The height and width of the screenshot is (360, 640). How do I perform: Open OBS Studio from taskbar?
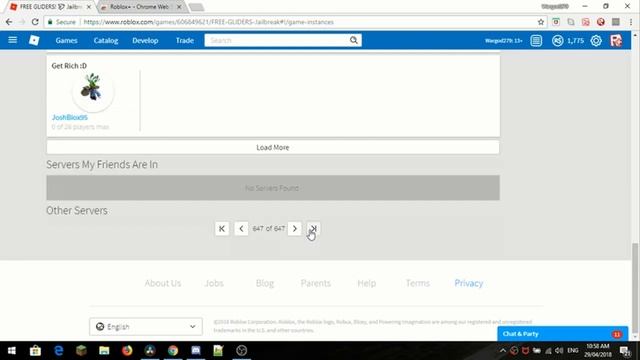pyautogui.click(x=241, y=351)
